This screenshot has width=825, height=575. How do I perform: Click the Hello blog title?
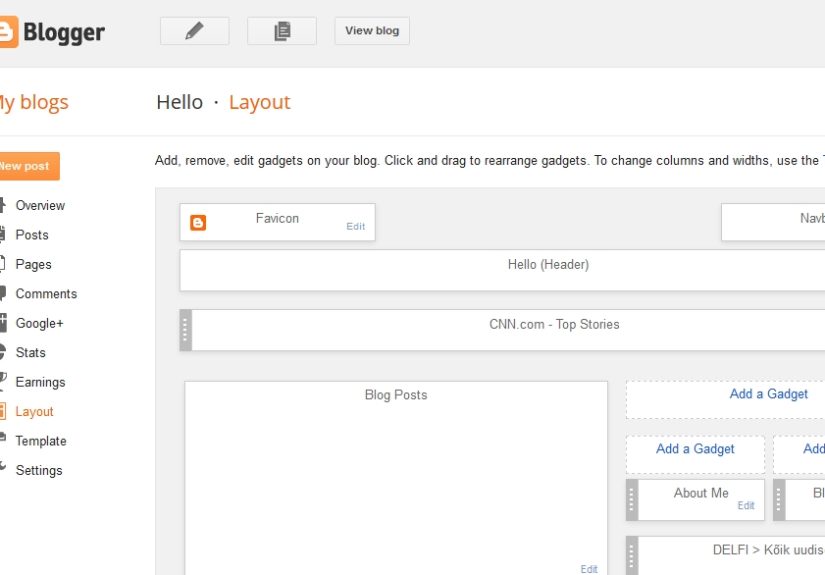pyautogui.click(x=179, y=102)
